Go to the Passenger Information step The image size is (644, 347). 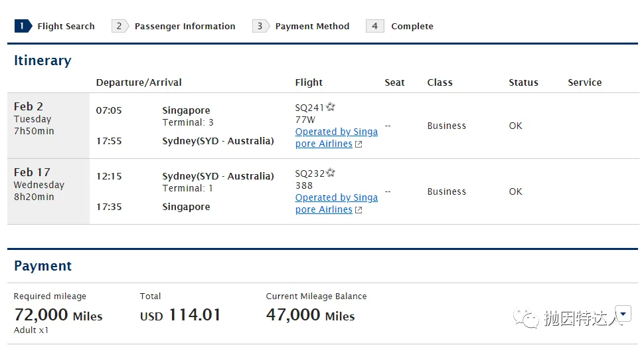pos(185,27)
